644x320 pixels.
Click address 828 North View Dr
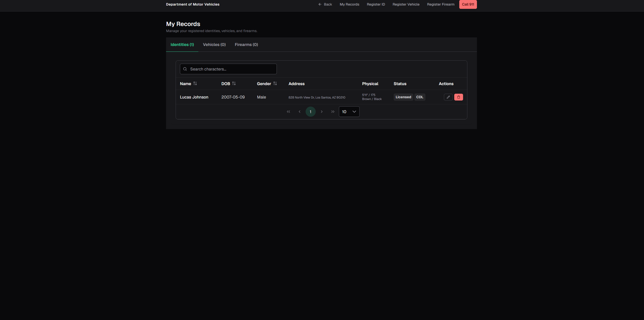point(317,97)
